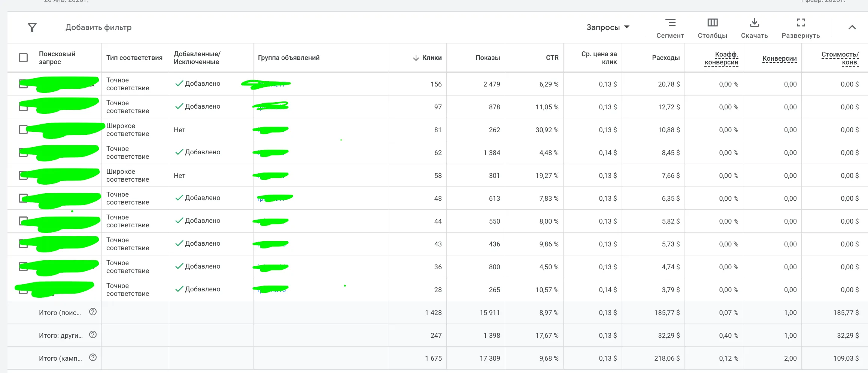Sort by Ср. цена за клик header
The image size is (868, 373).
599,58
